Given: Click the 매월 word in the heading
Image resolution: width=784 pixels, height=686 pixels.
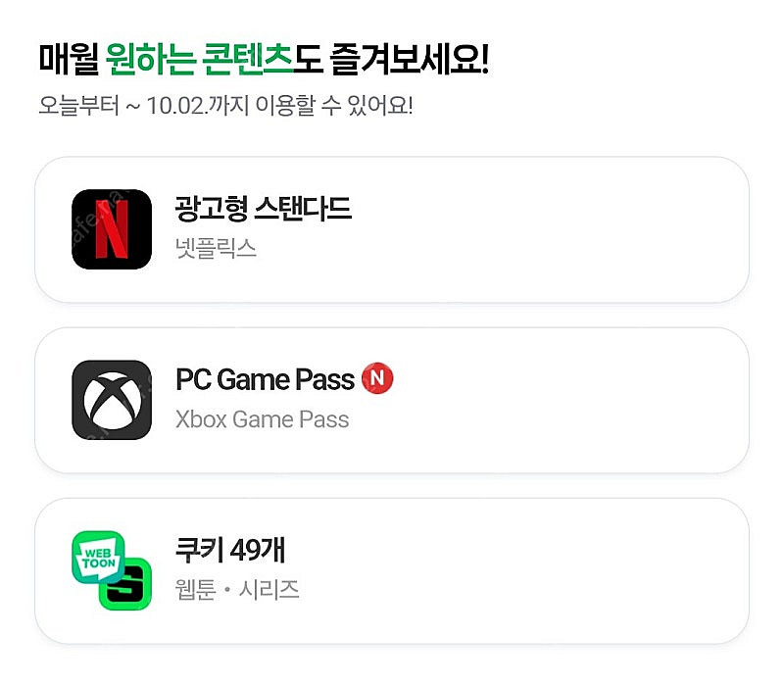Looking at the screenshot, I should pyautogui.click(x=69, y=59).
